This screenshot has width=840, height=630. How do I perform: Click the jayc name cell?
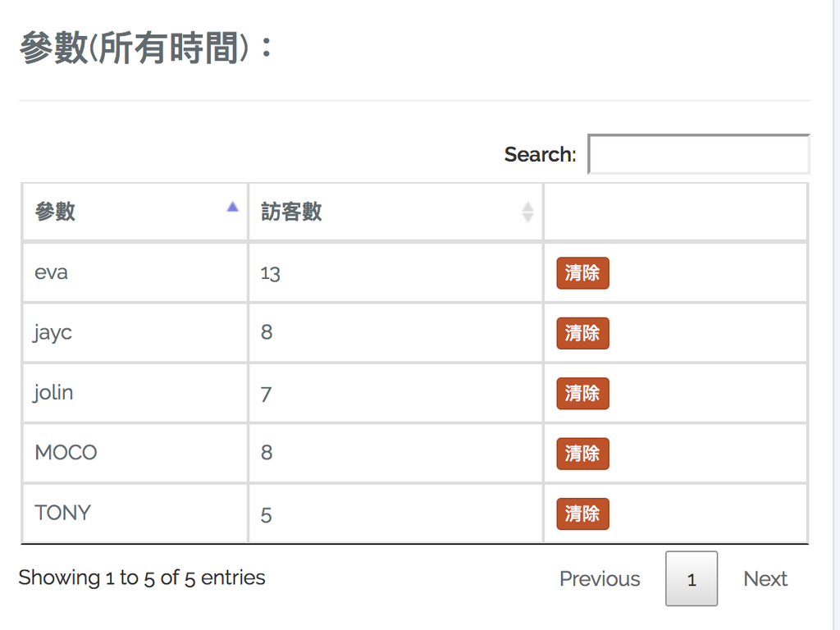click(53, 333)
